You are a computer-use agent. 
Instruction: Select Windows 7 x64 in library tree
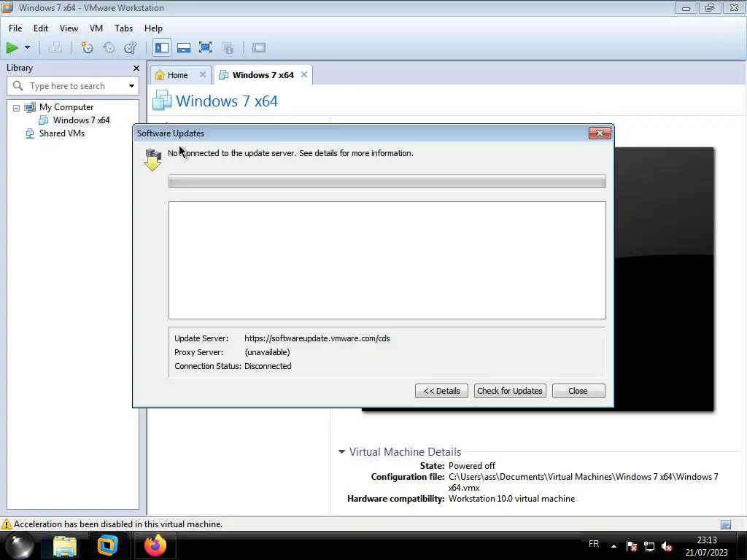82,120
